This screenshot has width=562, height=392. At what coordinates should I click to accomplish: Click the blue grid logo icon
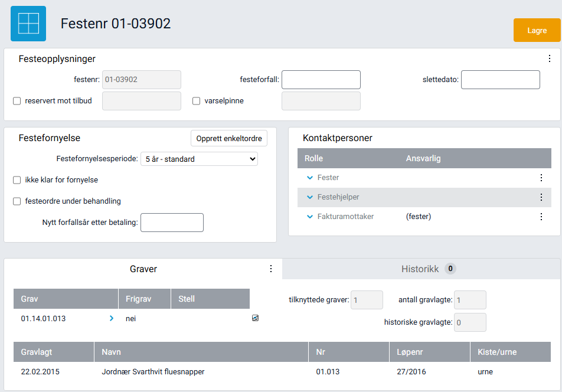pos(28,24)
